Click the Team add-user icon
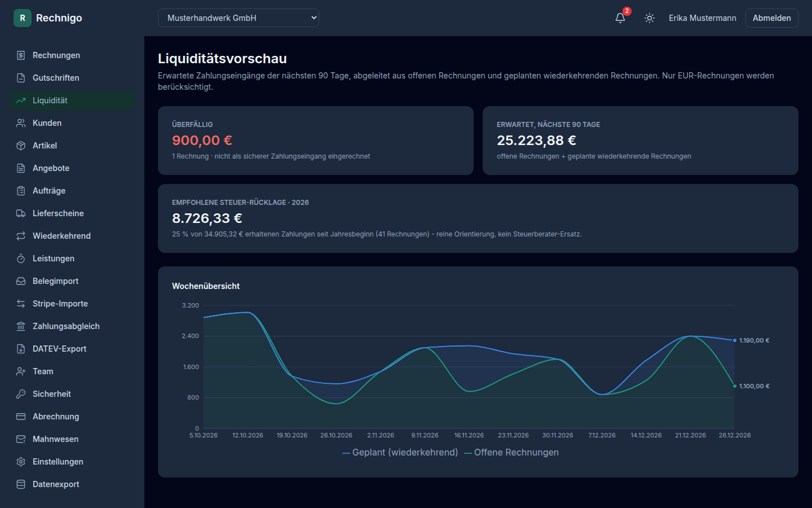The width and height of the screenshot is (812, 508). click(21, 371)
